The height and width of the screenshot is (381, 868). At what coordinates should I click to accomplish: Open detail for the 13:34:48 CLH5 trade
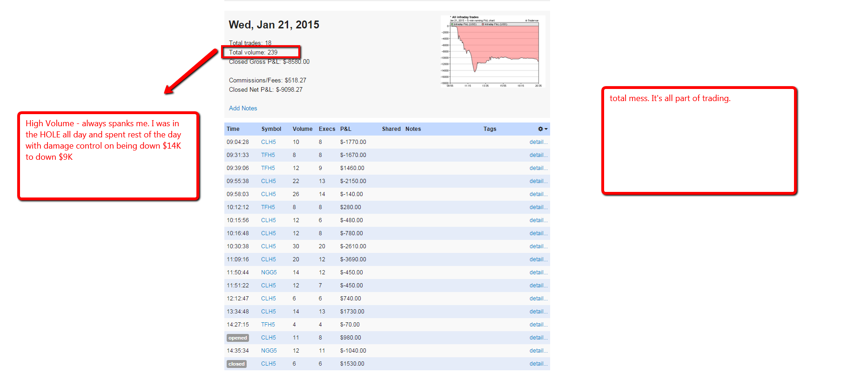pos(538,312)
